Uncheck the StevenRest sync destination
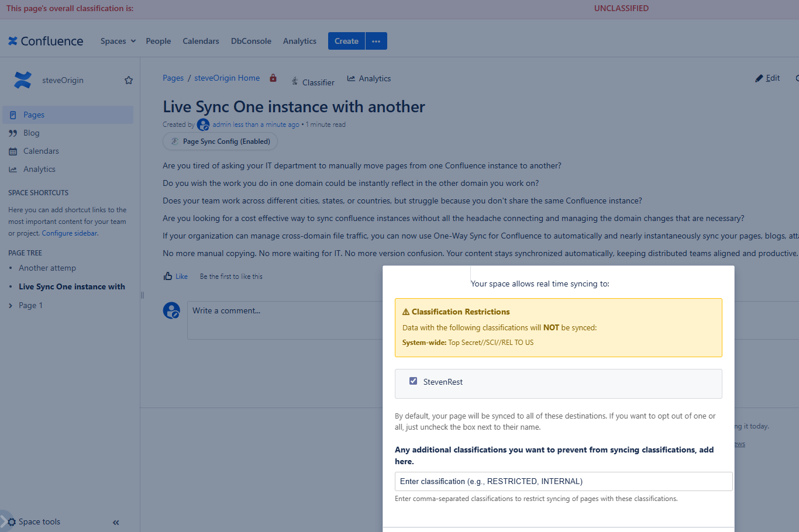Screen dimensions: 799x532 [414, 380]
